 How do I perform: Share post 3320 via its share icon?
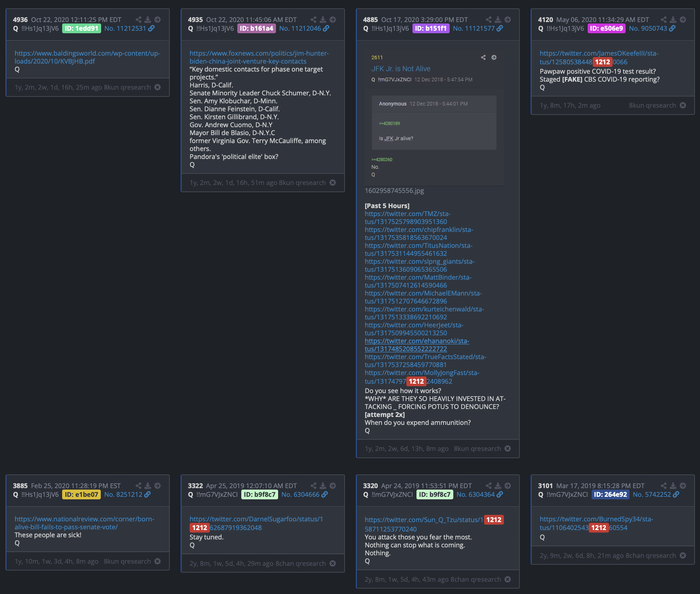click(489, 486)
